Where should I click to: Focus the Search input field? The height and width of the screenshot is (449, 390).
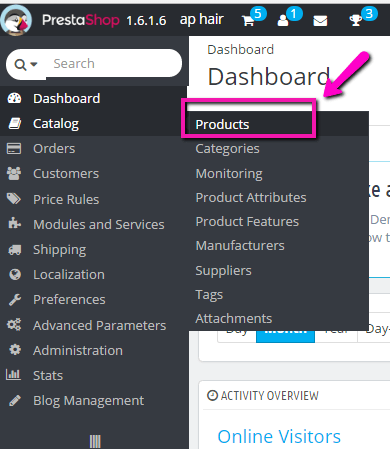[x=113, y=63]
